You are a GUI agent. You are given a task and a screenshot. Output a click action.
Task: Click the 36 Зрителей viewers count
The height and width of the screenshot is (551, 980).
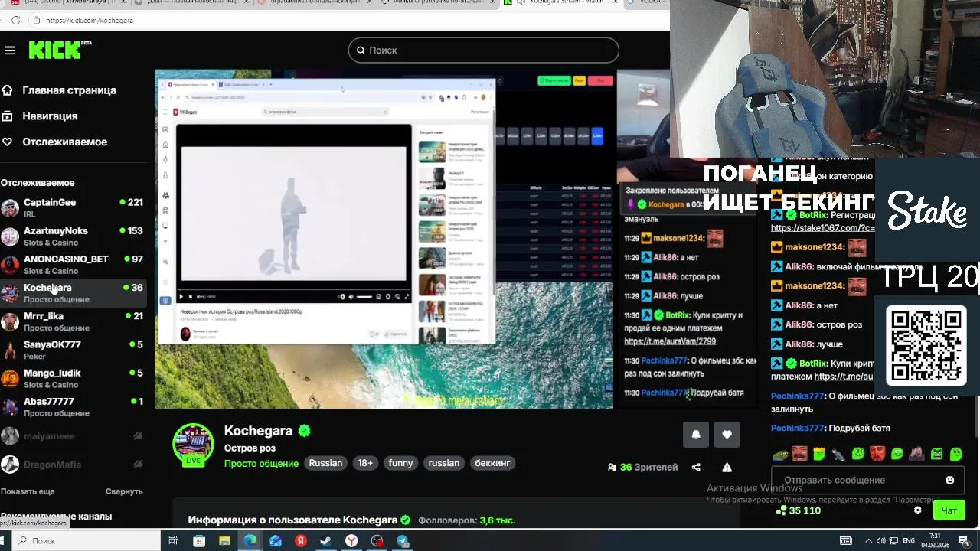coord(642,468)
